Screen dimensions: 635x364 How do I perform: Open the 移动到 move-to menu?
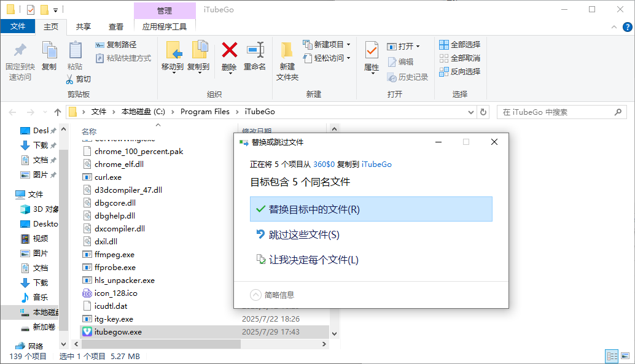point(173,58)
